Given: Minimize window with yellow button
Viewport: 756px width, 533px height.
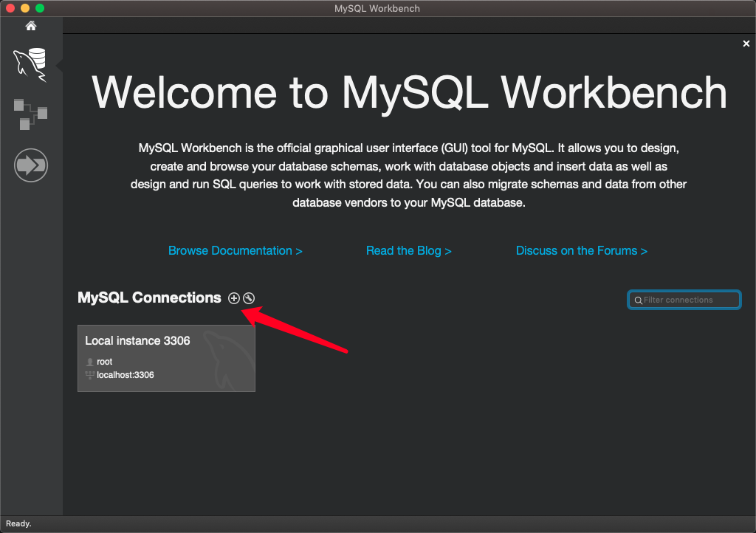Looking at the screenshot, I should click(x=25, y=8).
